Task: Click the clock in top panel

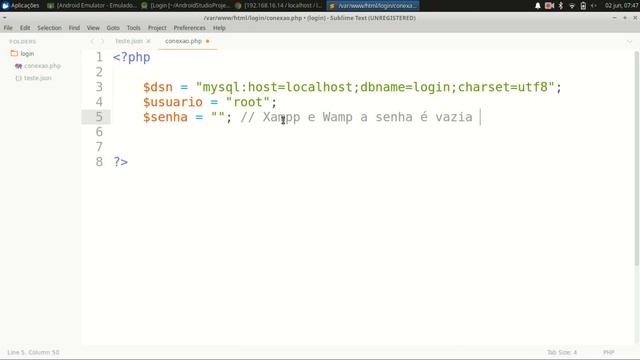Action: click(622, 5)
